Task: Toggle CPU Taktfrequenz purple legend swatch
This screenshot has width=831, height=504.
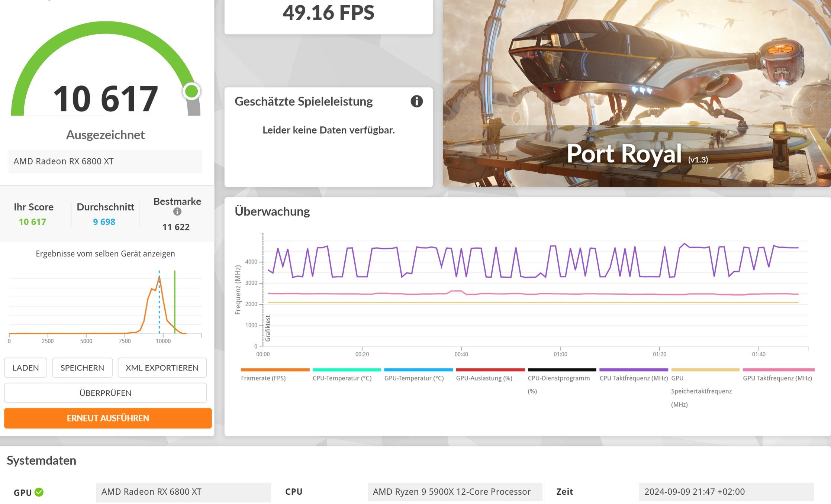Action: (634, 370)
